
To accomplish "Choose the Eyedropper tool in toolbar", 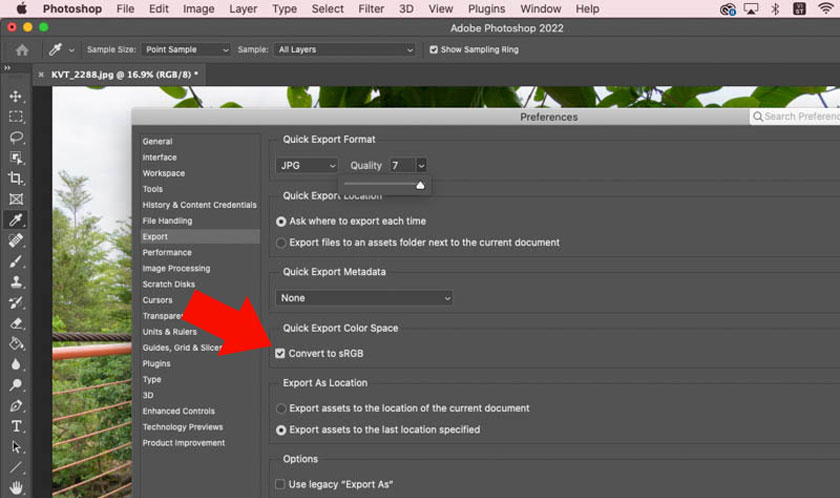I will click(16, 220).
